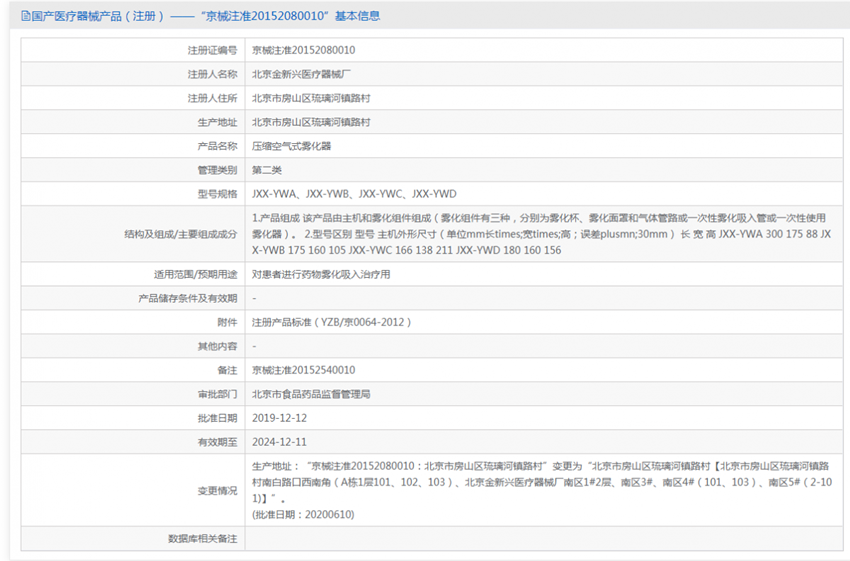Image resolution: width=850 pixels, height=561 pixels.
Task: Click the product name 压缩空气式雾化器
Action: coord(291,146)
